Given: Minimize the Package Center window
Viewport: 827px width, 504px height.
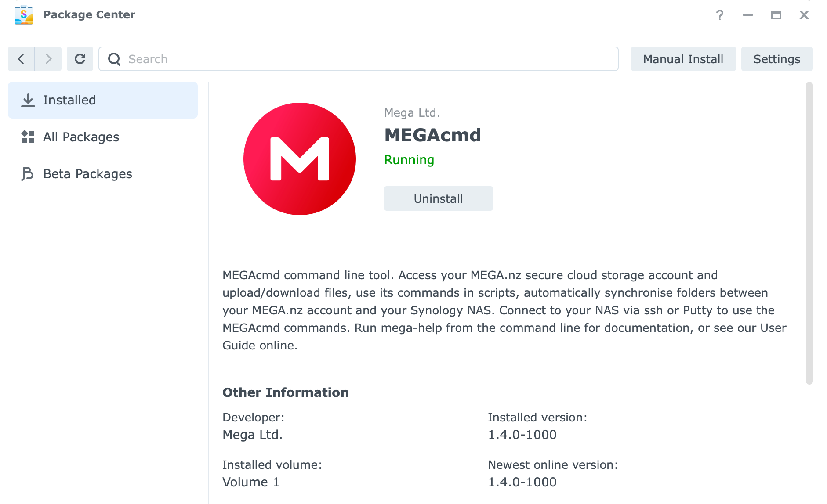Looking at the screenshot, I should click(748, 15).
